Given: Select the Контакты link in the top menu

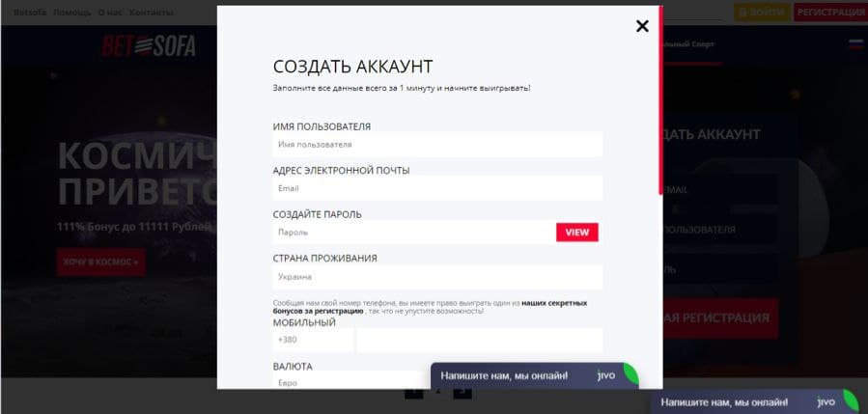Looking at the screenshot, I should point(151,13).
